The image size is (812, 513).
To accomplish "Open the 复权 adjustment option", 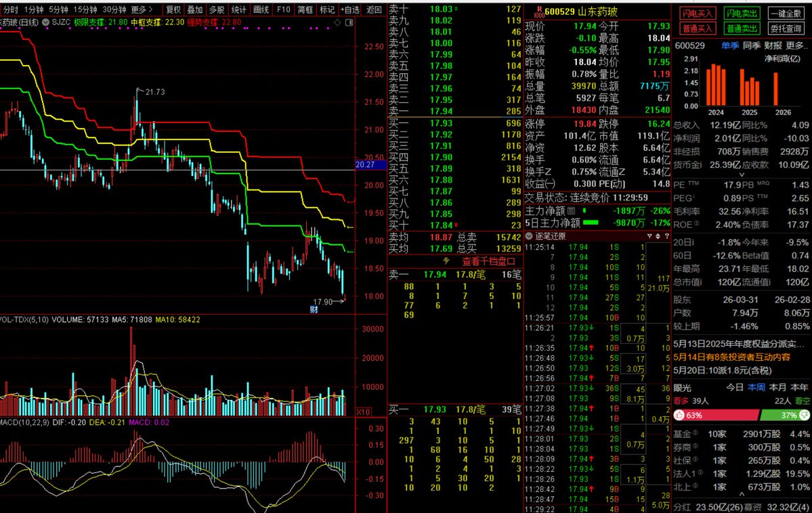I will point(173,9).
